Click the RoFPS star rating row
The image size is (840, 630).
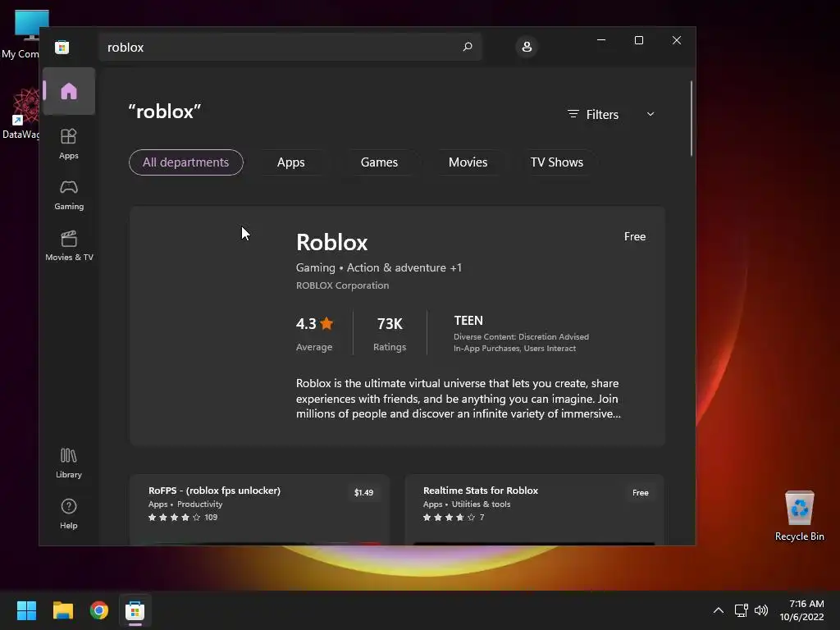(183, 518)
